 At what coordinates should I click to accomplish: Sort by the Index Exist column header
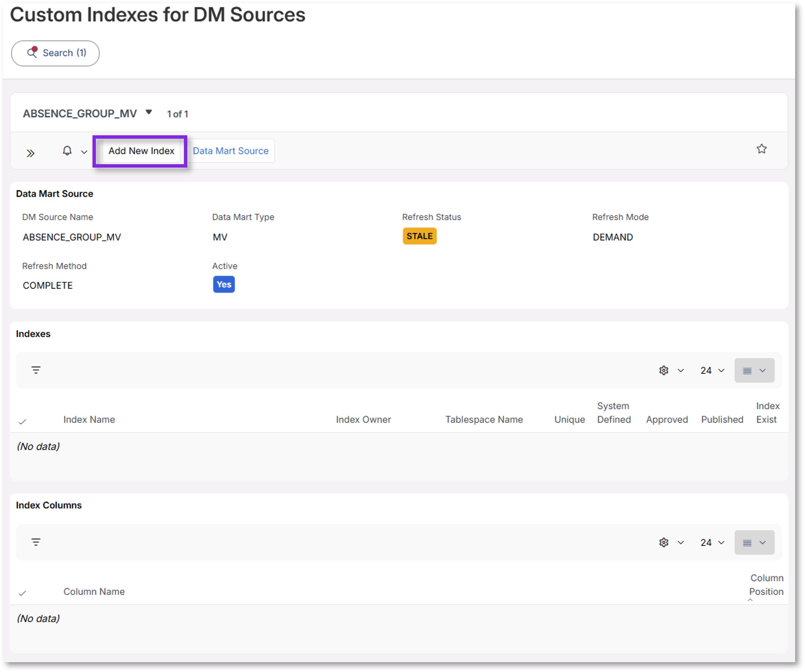767,412
